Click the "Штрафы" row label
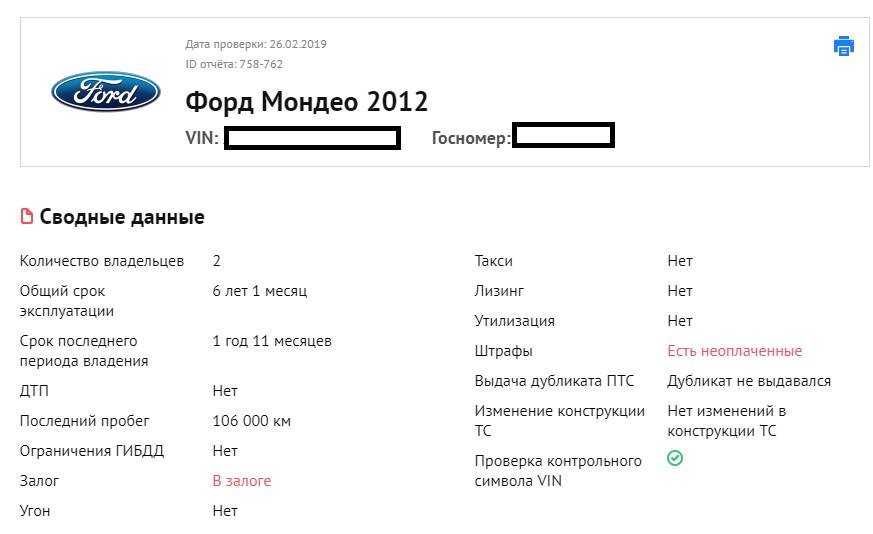Viewport: 873px width, 534px height. click(x=503, y=351)
